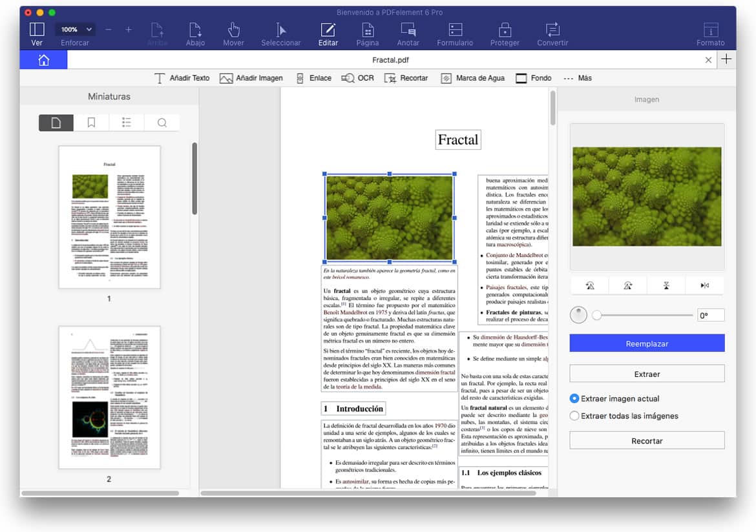Switch to search tab in Miniaturas panel
Viewport: 756px width, 532px height.
click(x=162, y=123)
